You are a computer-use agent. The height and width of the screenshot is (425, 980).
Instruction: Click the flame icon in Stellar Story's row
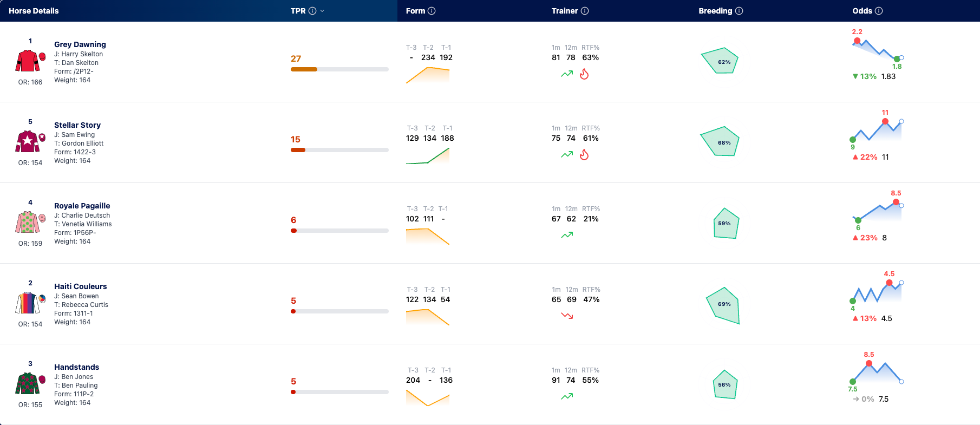tap(584, 154)
